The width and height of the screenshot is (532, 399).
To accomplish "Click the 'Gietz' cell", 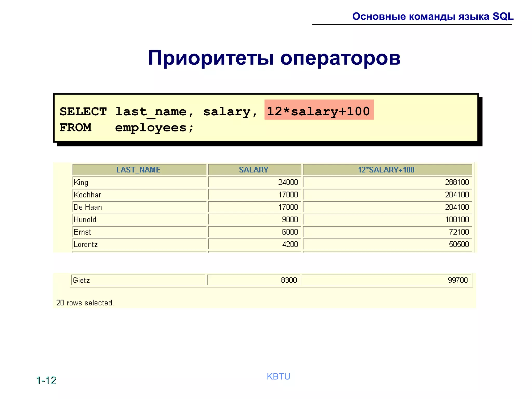I will pyautogui.click(x=138, y=280).
